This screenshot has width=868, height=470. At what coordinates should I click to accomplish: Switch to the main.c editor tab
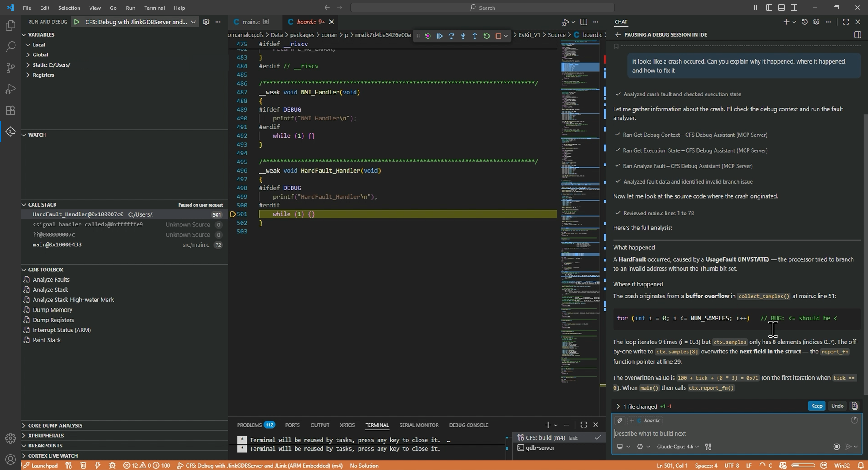[251, 22]
